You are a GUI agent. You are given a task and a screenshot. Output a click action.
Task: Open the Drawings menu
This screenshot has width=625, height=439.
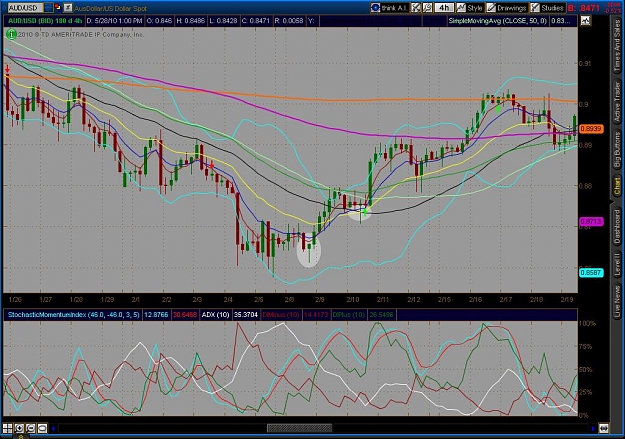tap(507, 8)
